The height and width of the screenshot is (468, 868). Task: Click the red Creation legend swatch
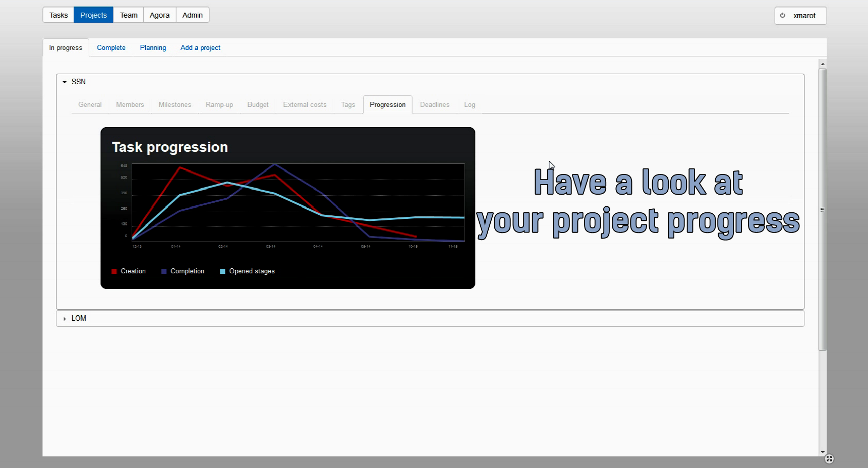114,271
